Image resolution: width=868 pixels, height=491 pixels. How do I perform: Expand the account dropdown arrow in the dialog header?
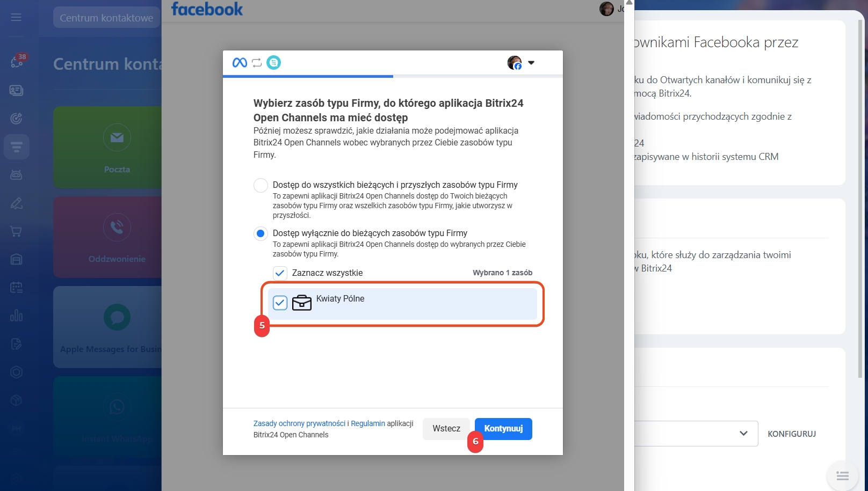[531, 63]
